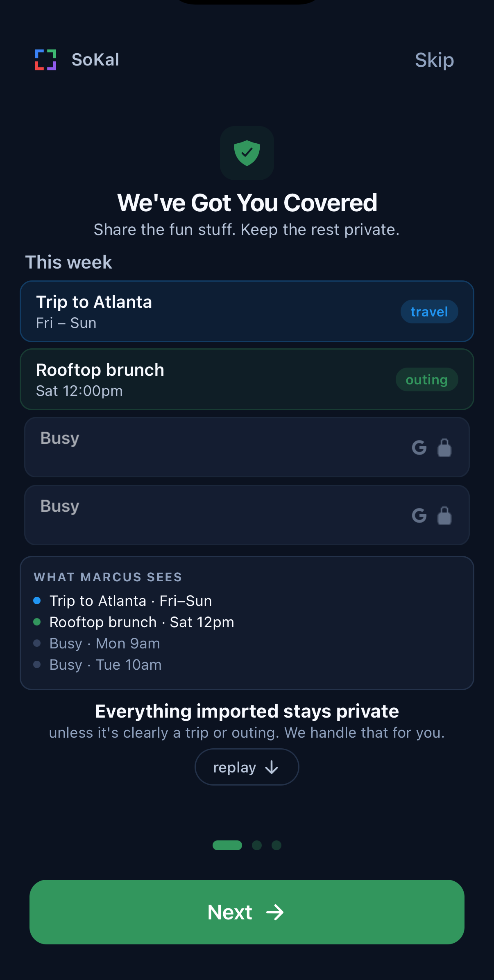Click the SoKal bracket logo icon
This screenshot has height=980, width=494.
[45, 60]
